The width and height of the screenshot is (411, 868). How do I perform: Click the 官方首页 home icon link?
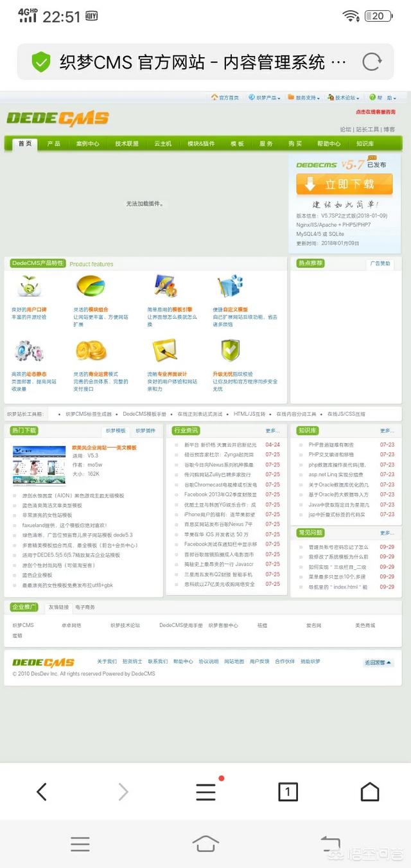coord(225,98)
